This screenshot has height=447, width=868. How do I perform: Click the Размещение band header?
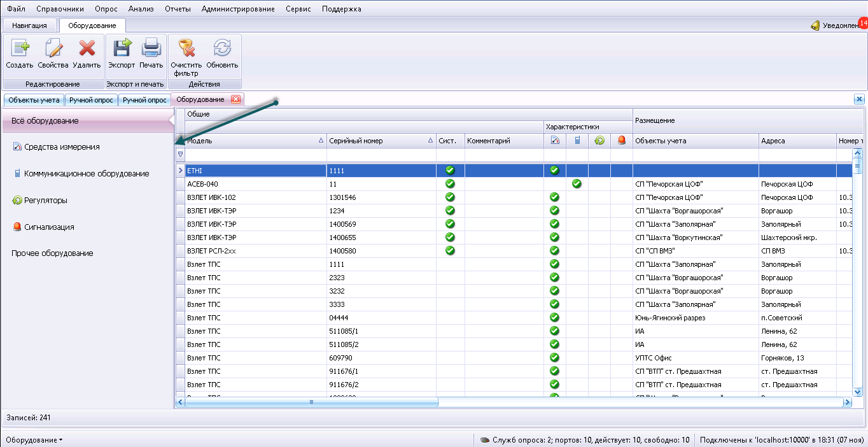pyautogui.click(x=747, y=120)
